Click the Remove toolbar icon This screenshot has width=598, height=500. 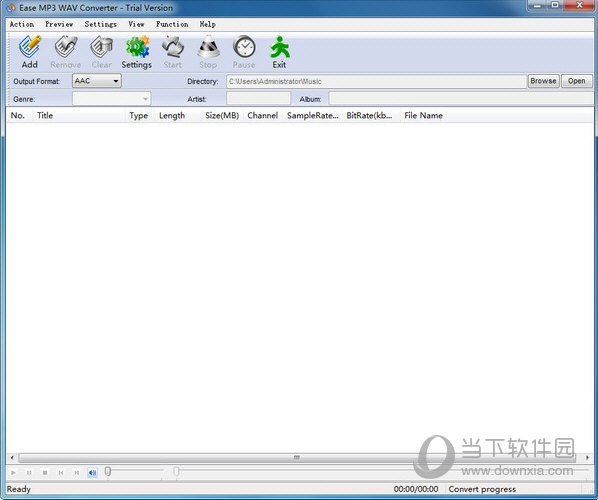65,52
